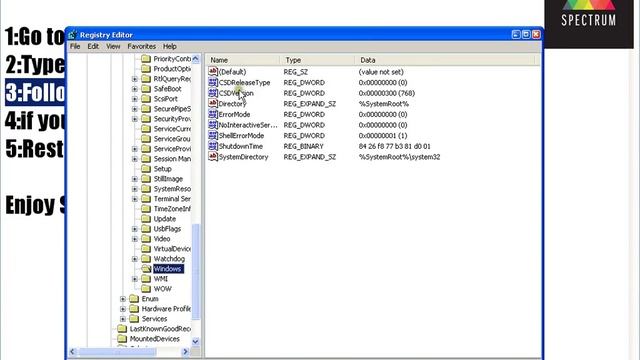The width and height of the screenshot is (640, 360).
Task: Expand the WMI key
Action: [x=135, y=279]
